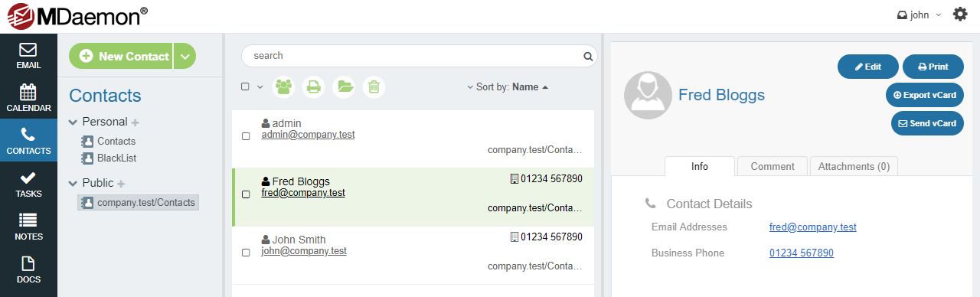Click Fred Bloggs phone number in list
The image size is (980, 297).
click(551, 179)
